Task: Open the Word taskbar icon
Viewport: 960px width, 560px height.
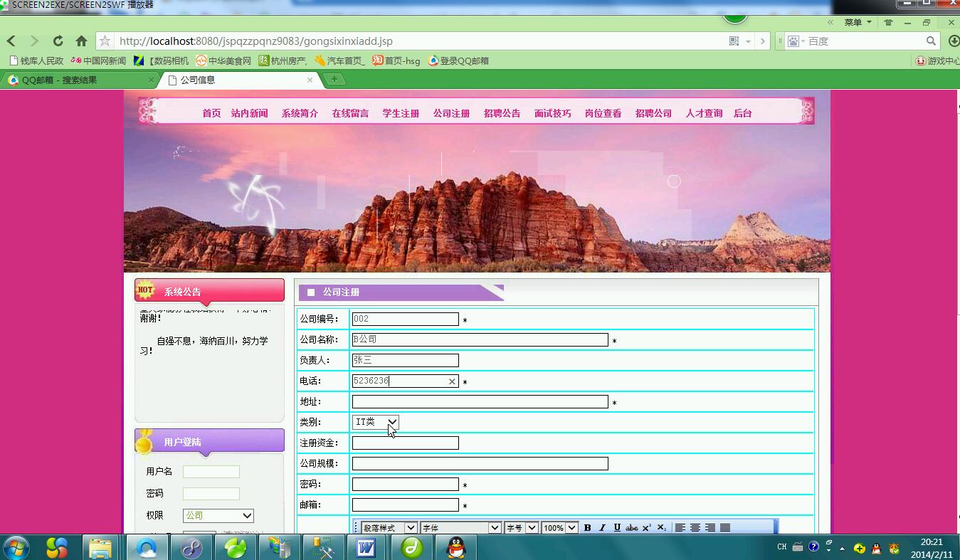Action: (366, 548)
